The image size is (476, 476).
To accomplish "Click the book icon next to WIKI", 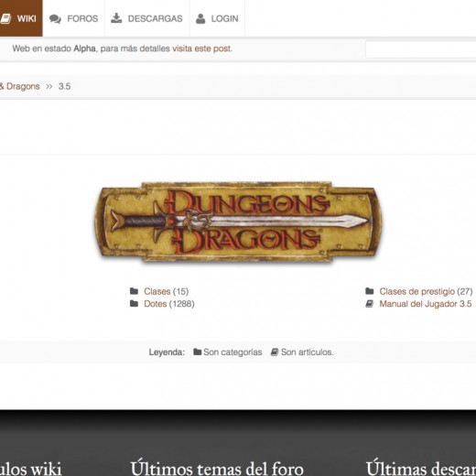I will pyautogui.click(x=5, y=18).
